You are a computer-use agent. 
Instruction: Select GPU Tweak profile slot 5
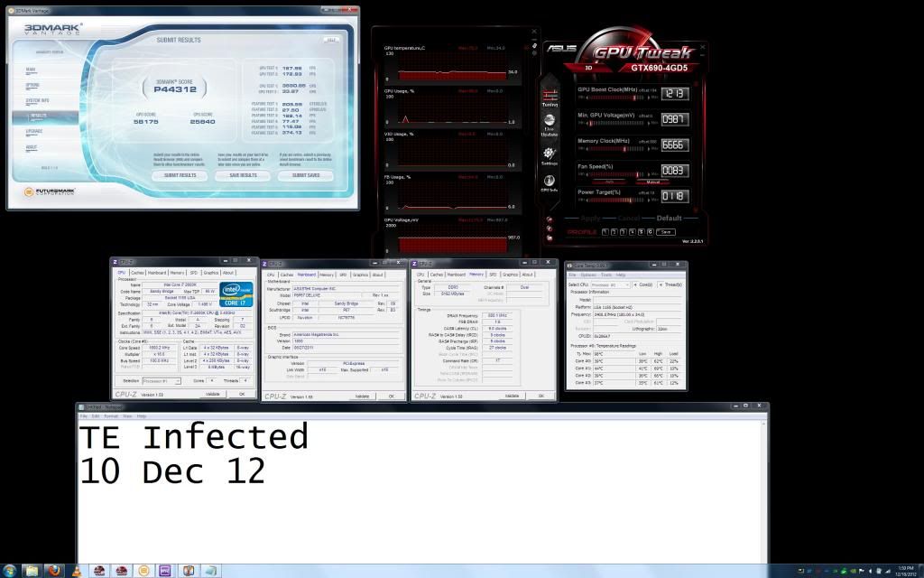tap(642, 232)
